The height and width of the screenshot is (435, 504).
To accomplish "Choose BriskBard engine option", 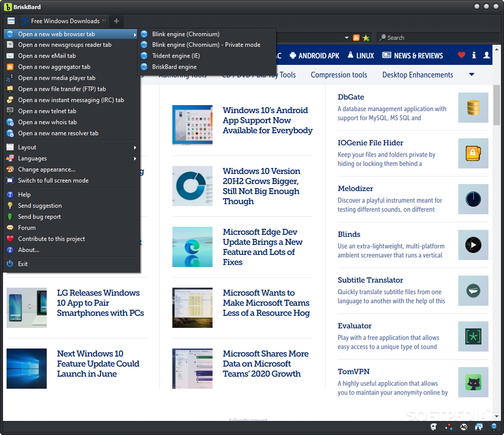I will [x=208, y=67].
